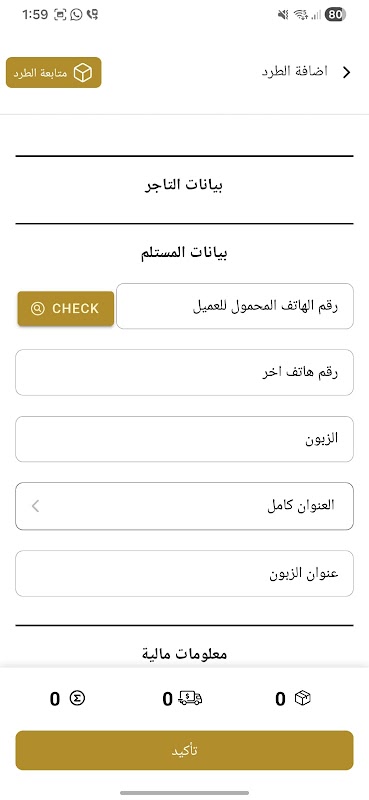369x800 pixels.
Task: Tap the magnifier icon on CHECK button
Action: (x=38, y=308)
